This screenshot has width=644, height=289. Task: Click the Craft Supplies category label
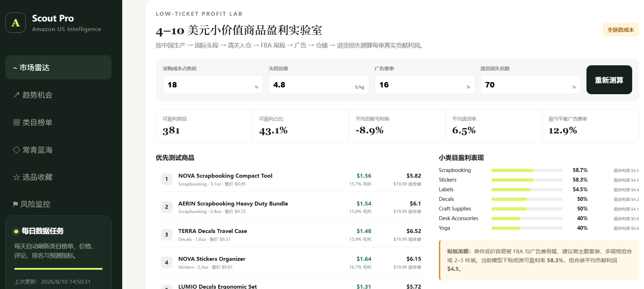455,209
